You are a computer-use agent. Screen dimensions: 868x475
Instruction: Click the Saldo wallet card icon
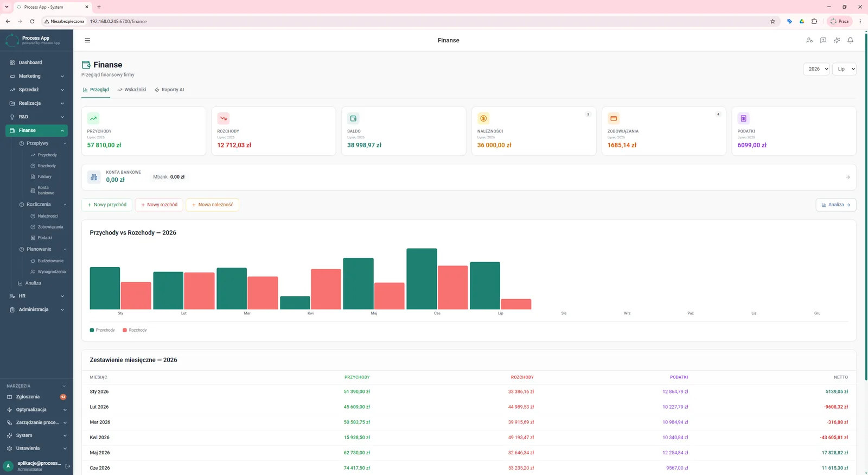[353, 118]
